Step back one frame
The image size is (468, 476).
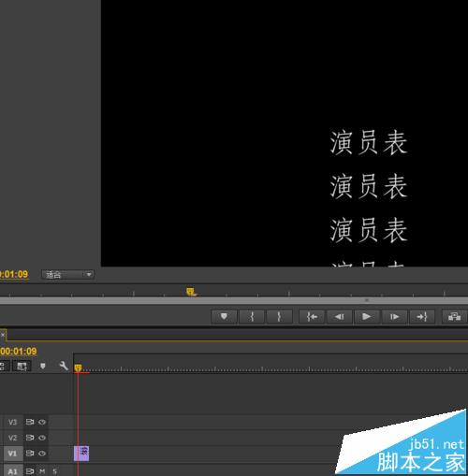click(x=339, y=317)
